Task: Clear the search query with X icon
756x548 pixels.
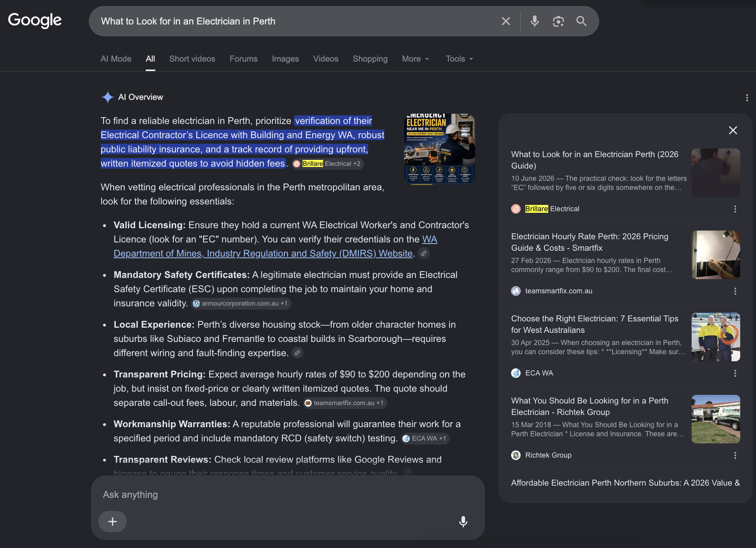Action: [x=506, y=21]
